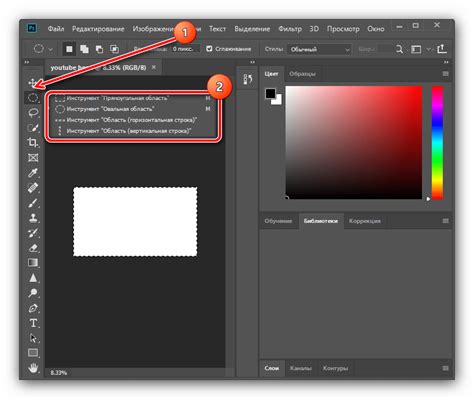Click the workspace layout icon
The image size is (474, 399).
point(416,49)
